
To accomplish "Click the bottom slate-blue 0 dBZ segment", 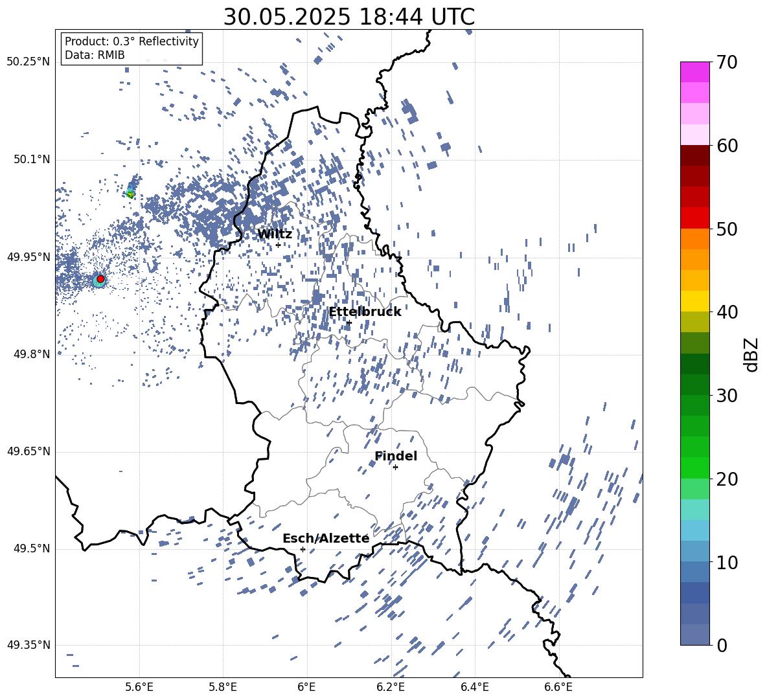I will click(x=695, y=635).
